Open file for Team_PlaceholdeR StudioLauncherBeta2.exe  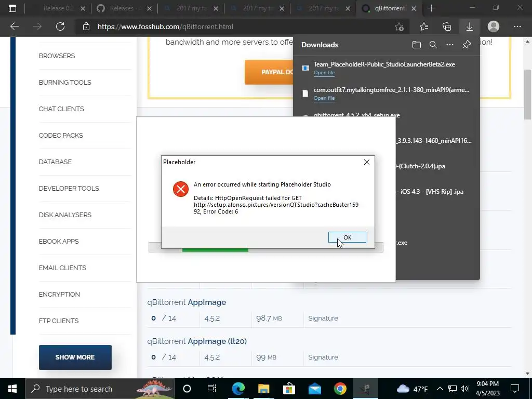(324, 73)
